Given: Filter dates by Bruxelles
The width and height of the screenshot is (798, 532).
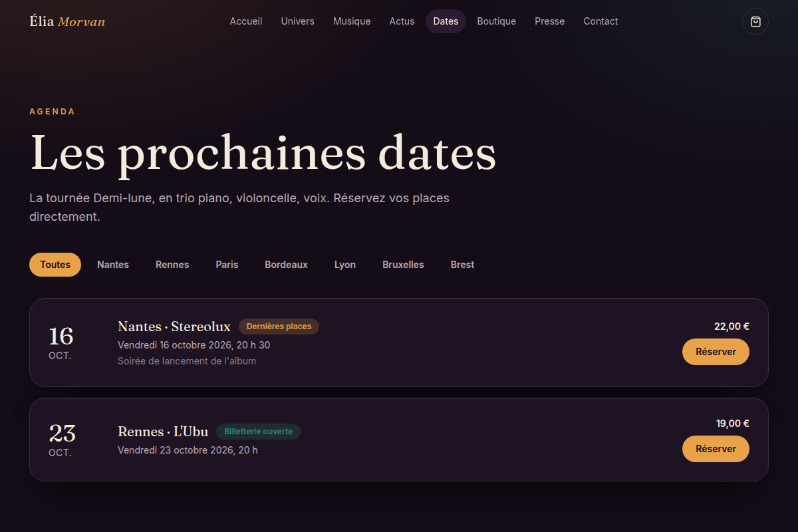Looking at the screenshot, I should tap(403, 265).
